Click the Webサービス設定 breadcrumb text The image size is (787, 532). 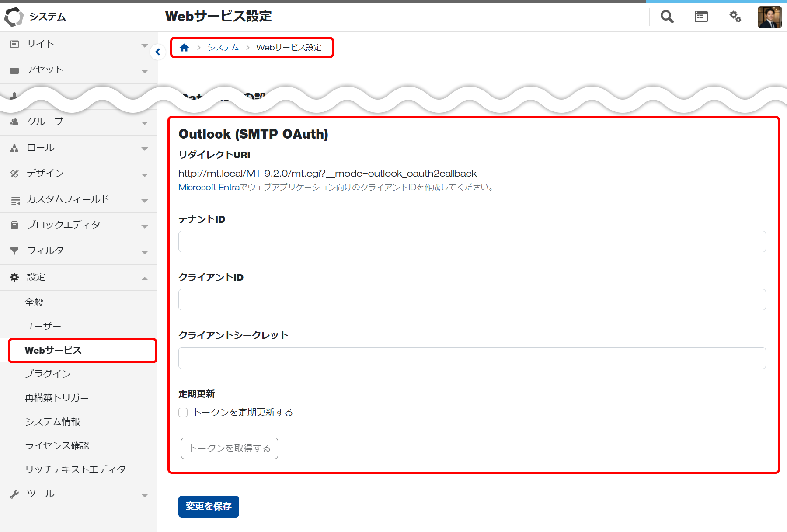pos(289,47)
